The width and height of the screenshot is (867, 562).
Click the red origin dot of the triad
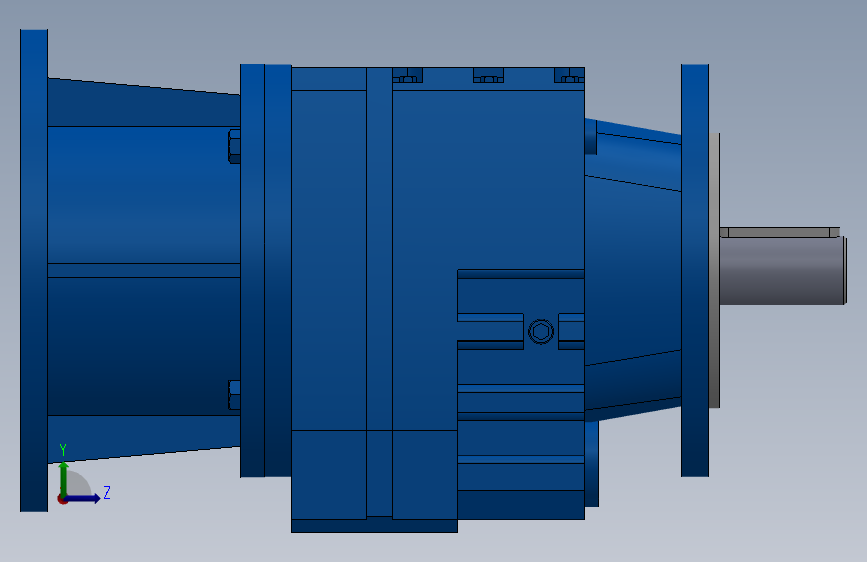pos(62,500)
